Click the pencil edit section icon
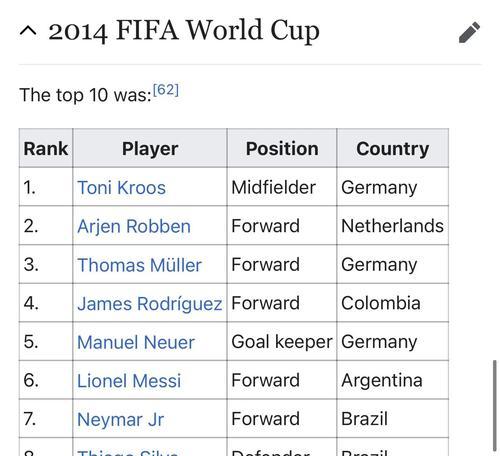This screenshot has height=456, width=500. [x=469, y=32]
